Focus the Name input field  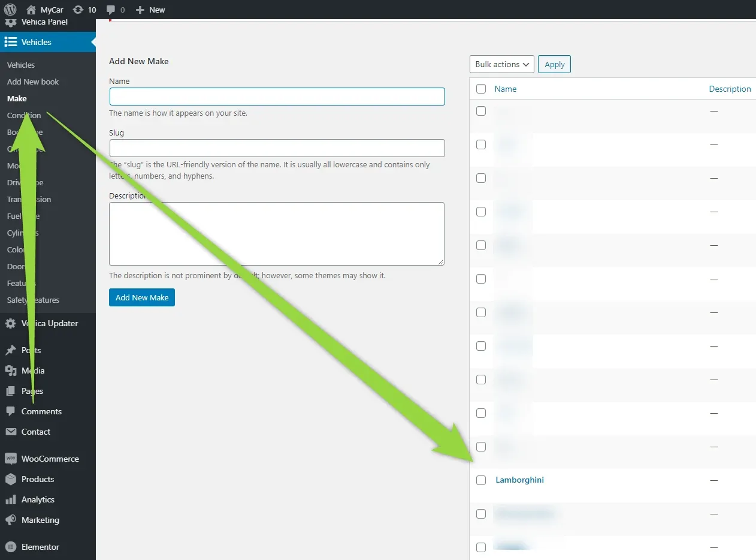[277, 97]
